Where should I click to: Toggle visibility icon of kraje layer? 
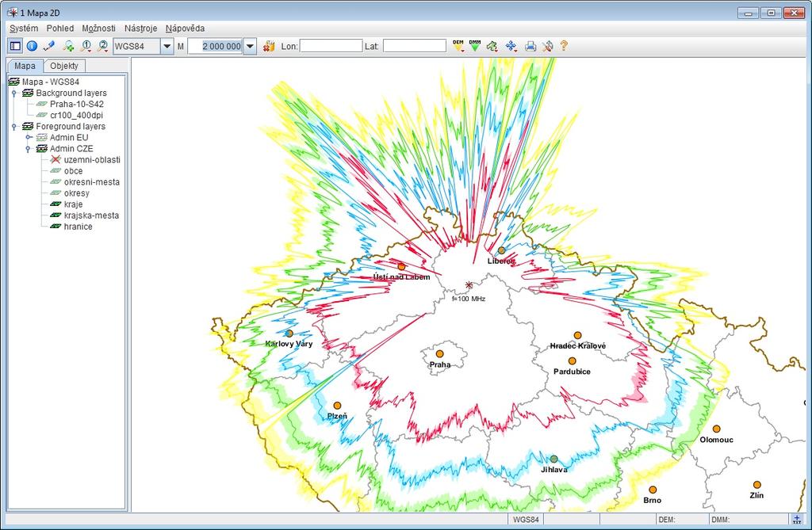click(56, 204)
